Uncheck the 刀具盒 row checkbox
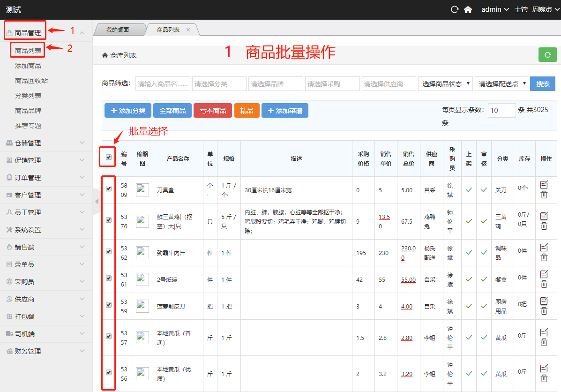This screenshot has width=561, height=392. (x=109, y=189)
